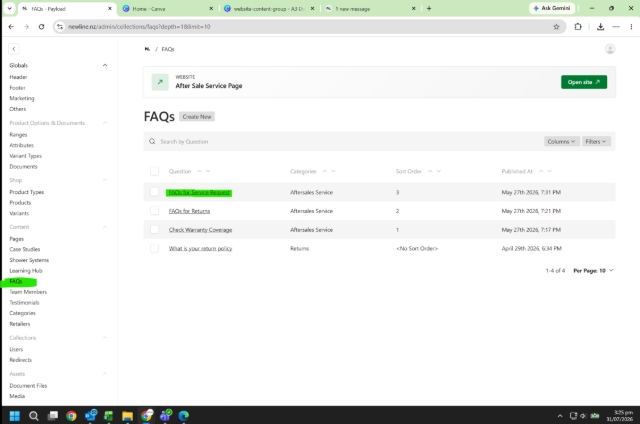Change the Per Page value dropdown
This screenshot has width=640, height=424.
click(593, 271)
